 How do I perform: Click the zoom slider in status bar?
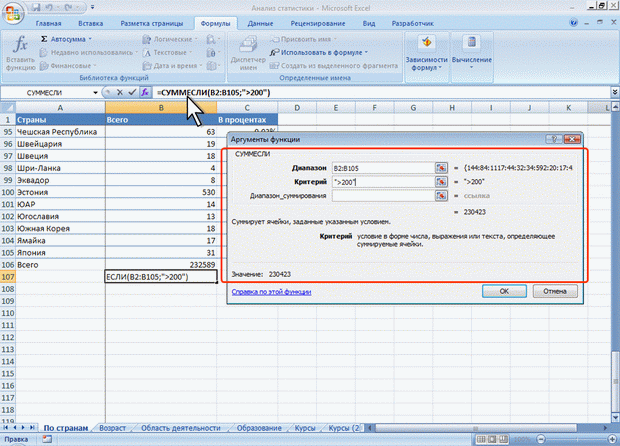pyautogui.click(x=576, y=439)
